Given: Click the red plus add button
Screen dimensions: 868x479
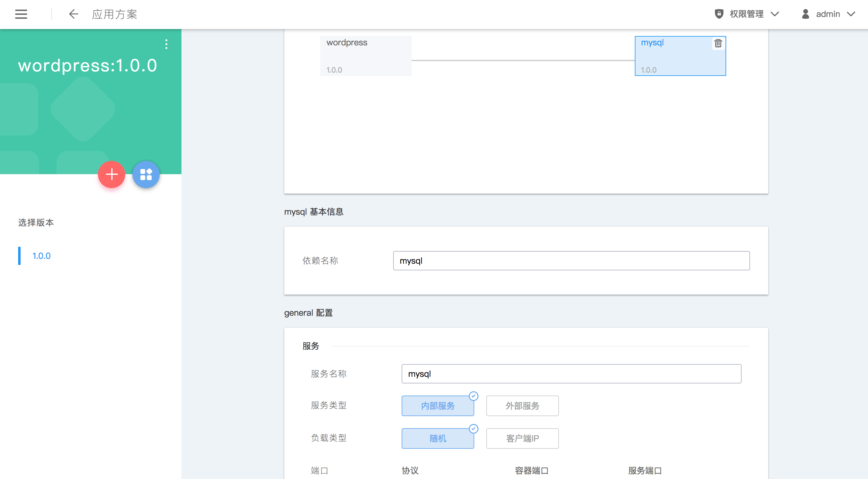Looking at the screenshot, I should point(112,174).
